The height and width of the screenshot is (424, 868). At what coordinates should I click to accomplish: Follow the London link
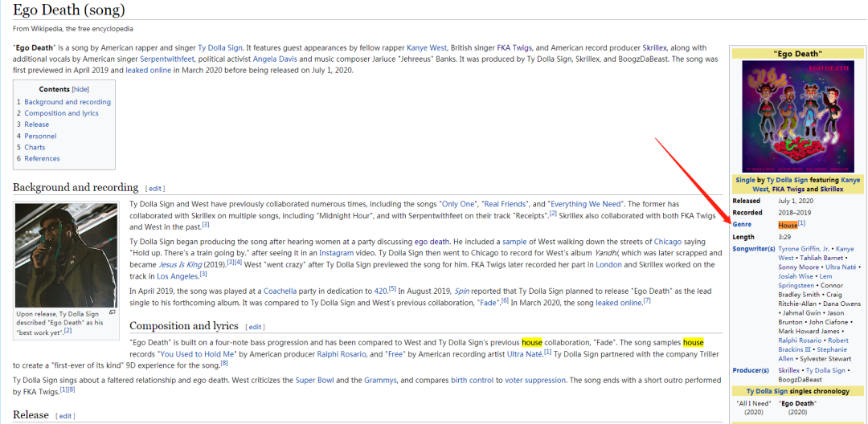point(608,264)
